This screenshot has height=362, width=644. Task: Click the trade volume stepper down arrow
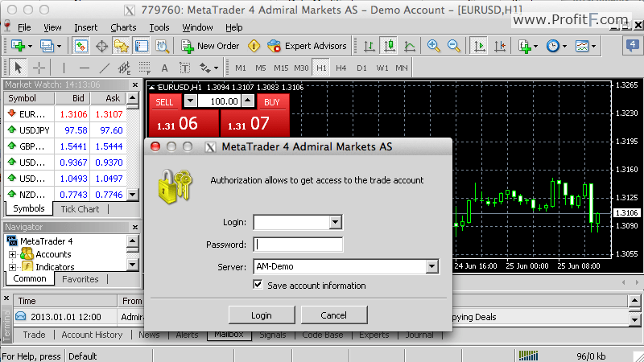click(x=190, y=101)
